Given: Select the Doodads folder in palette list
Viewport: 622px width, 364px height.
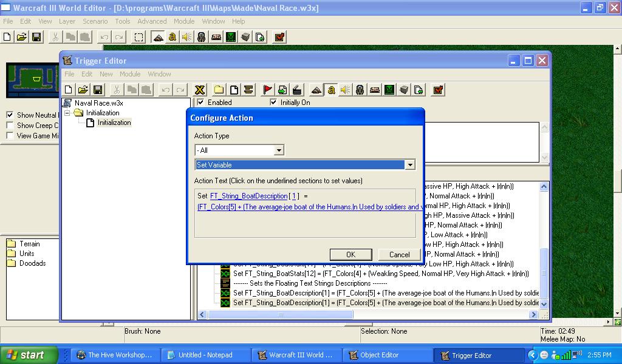Looking at the screenshot, I should point(33,263).
